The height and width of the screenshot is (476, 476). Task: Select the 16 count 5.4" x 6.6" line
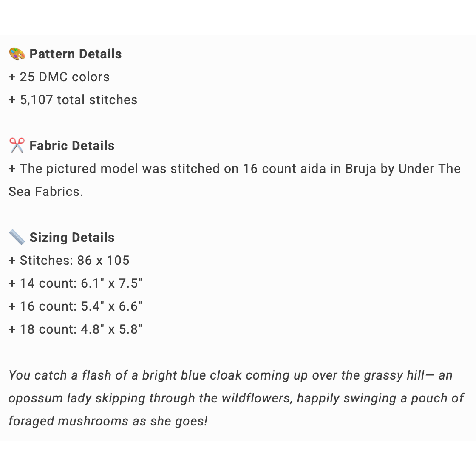tap(75, 306)
